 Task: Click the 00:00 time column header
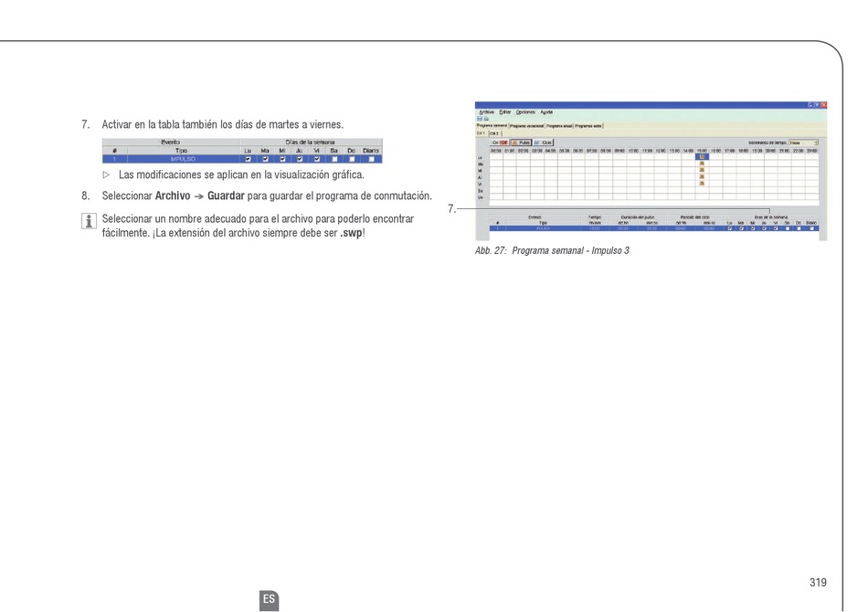496,151
